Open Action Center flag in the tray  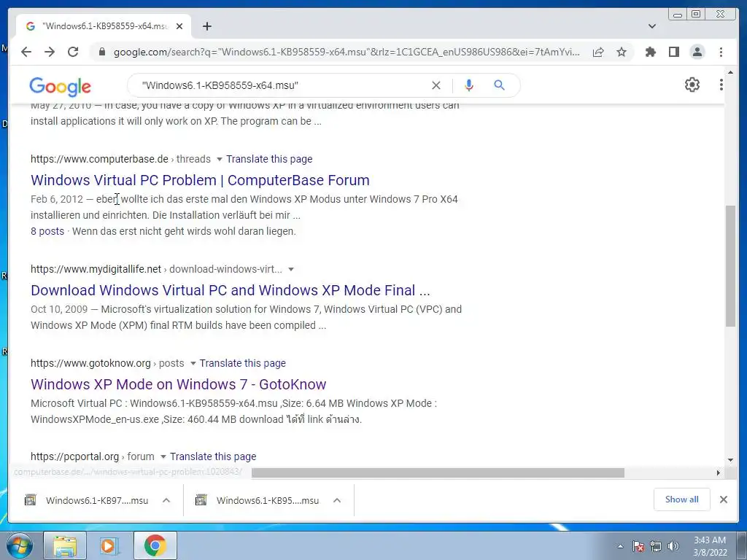638,546
